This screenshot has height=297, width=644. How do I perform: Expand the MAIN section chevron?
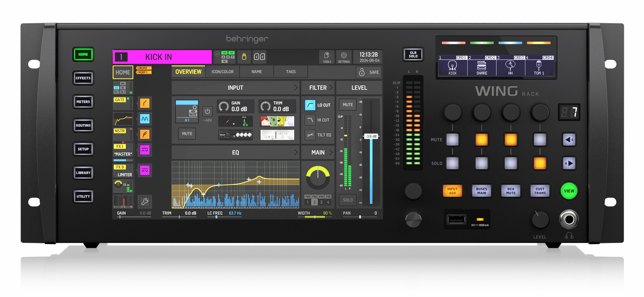(x=331, y=152)
